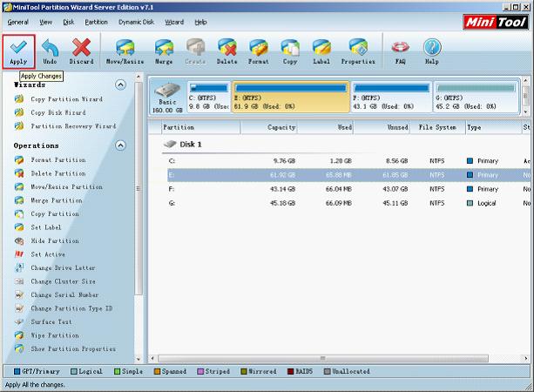Click the Apply checkmark toolbar icon
Viewport: 534px width, 392px height.
[18, 47]
